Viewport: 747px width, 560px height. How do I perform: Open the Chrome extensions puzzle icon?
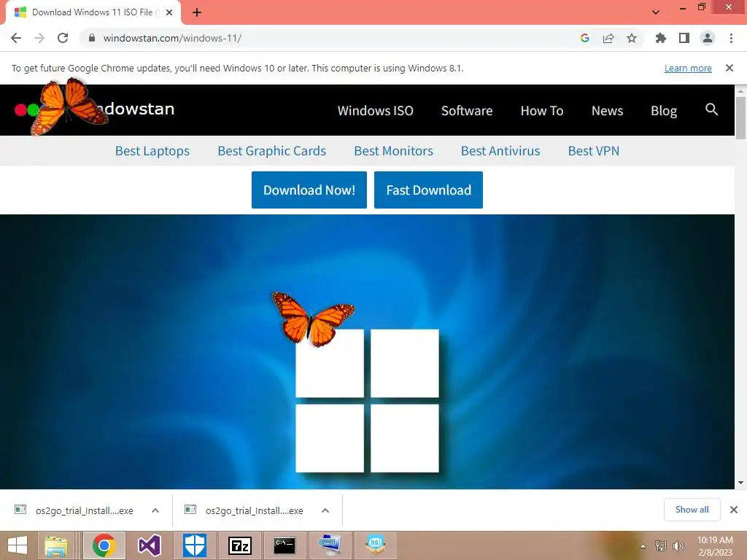[x=660, y=38]
